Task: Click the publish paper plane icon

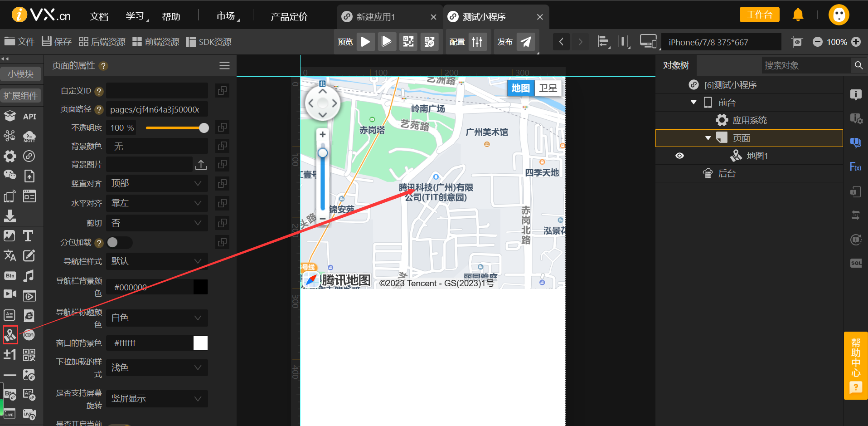Action: point(526,42)
